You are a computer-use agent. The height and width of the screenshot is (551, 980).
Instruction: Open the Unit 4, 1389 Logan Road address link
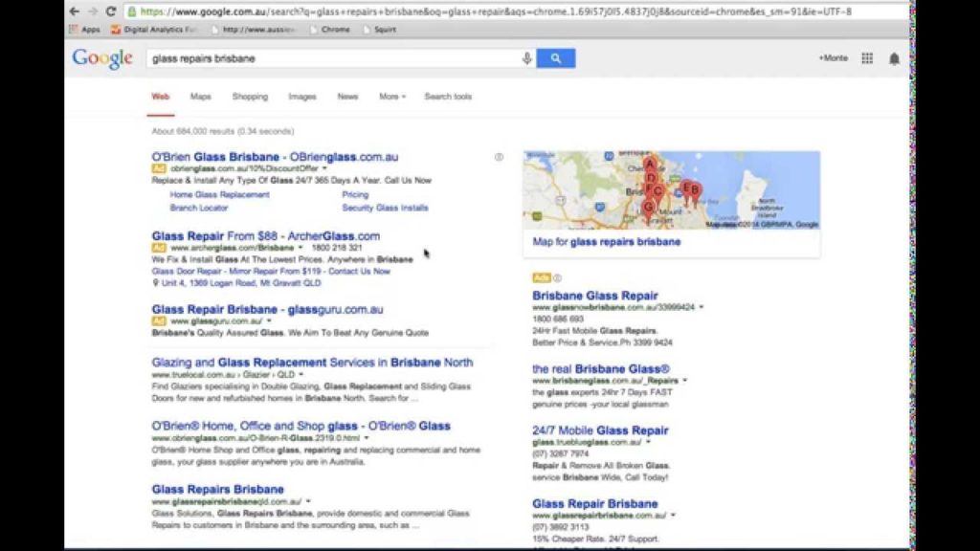[241, 283]
